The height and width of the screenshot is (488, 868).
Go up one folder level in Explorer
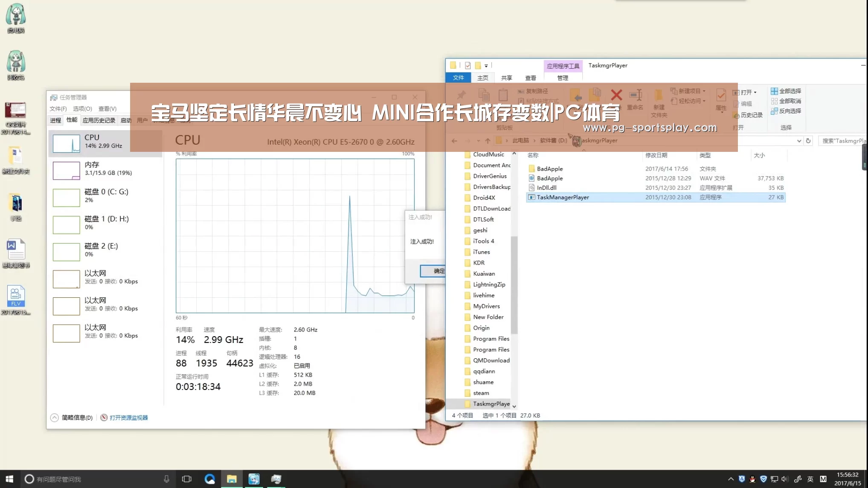488,141
